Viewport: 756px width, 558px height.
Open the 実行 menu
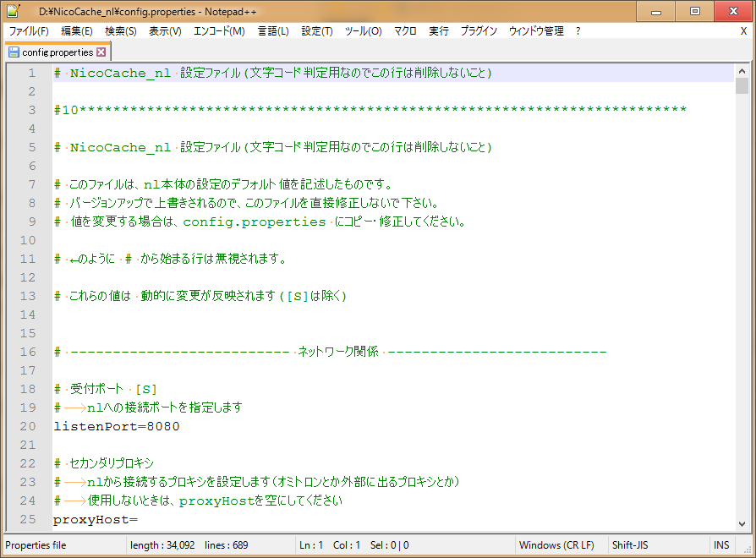click(439, 31)
